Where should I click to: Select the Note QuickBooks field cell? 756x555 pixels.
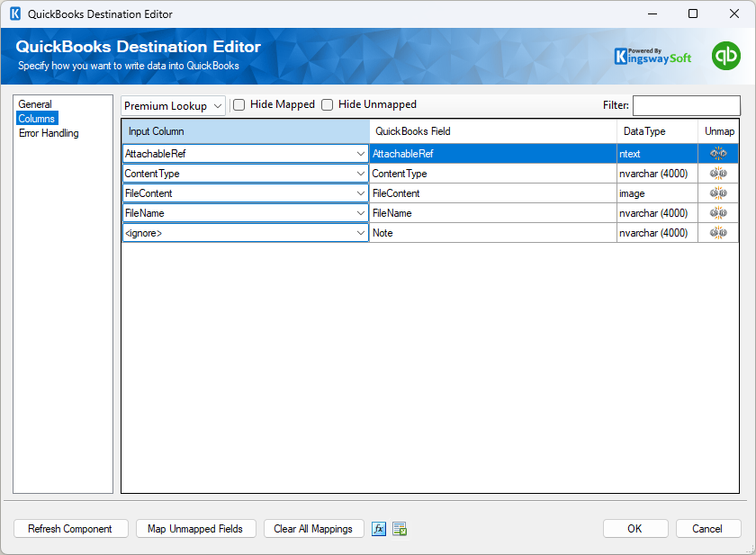tap(493, 233)
